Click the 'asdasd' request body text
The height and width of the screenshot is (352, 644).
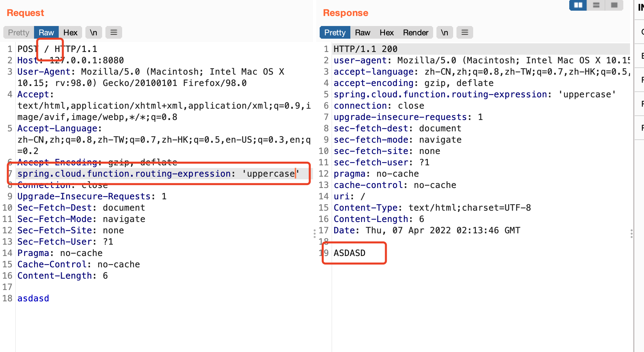(33, 298)
